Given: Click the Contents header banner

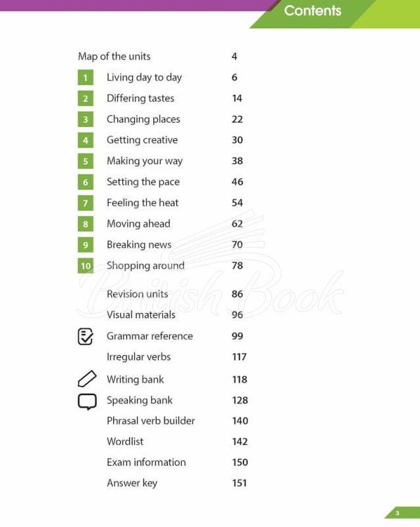Looking at the screenshot, I should (x=313, y=11).
